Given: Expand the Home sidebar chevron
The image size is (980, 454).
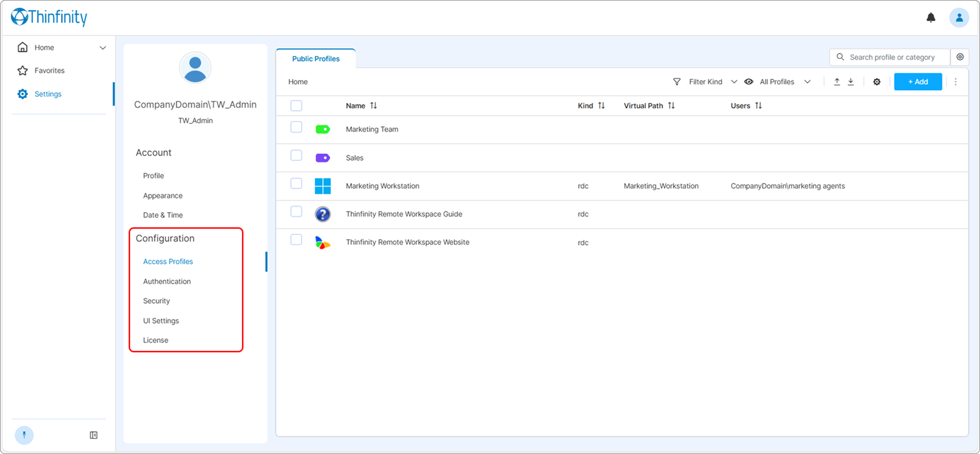Looking at the screenshot, I should 103,48.
